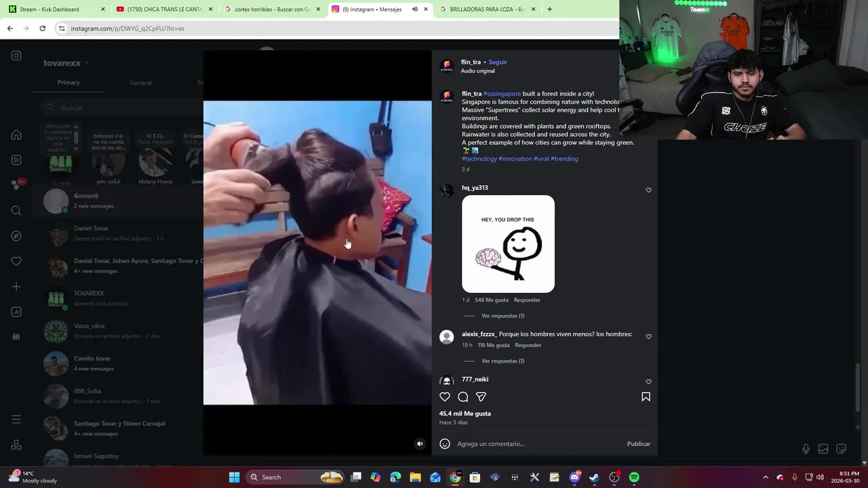
Task: Click the Chrome address bar URL
Action: 127,28
